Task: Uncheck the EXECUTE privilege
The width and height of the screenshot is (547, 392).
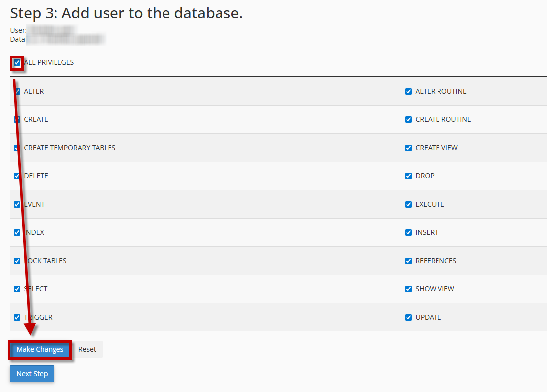Action: [408, 204]
